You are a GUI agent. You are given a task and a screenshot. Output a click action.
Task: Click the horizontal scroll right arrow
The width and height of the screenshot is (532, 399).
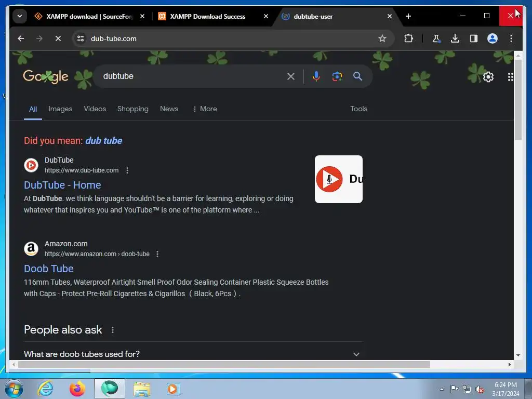click(509, 364)
